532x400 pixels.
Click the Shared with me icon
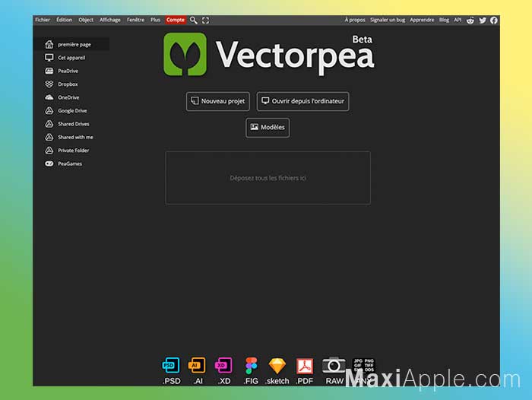(49, 137)
